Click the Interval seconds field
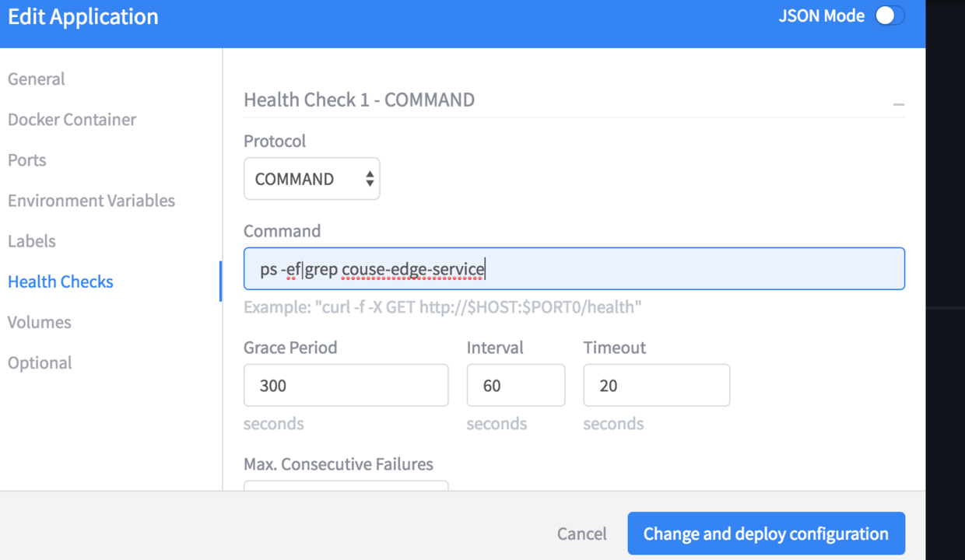Image resolution: width=965 pixels, height=560 pixels. click(x=515, y=385)
